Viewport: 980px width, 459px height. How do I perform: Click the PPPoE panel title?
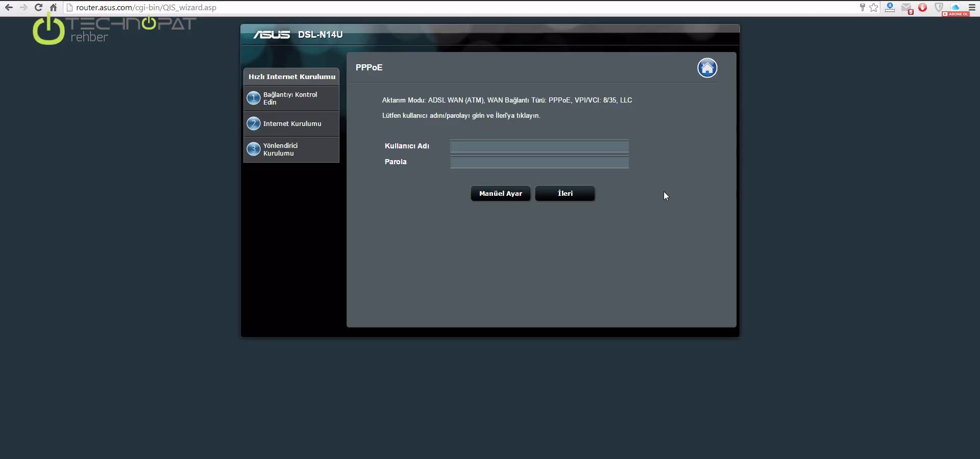click(369, 67)
